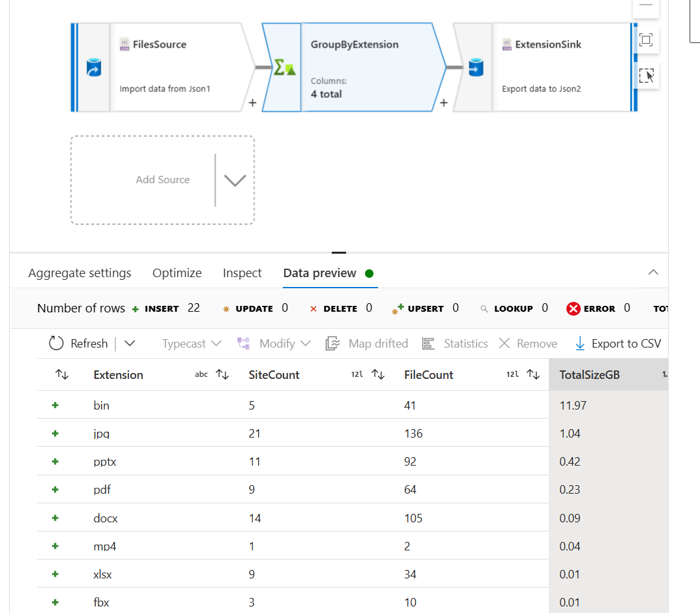The width and height of the screenshot is (700, 613).
Task: Click the Inspect link
Action: [x=242, y=273]
